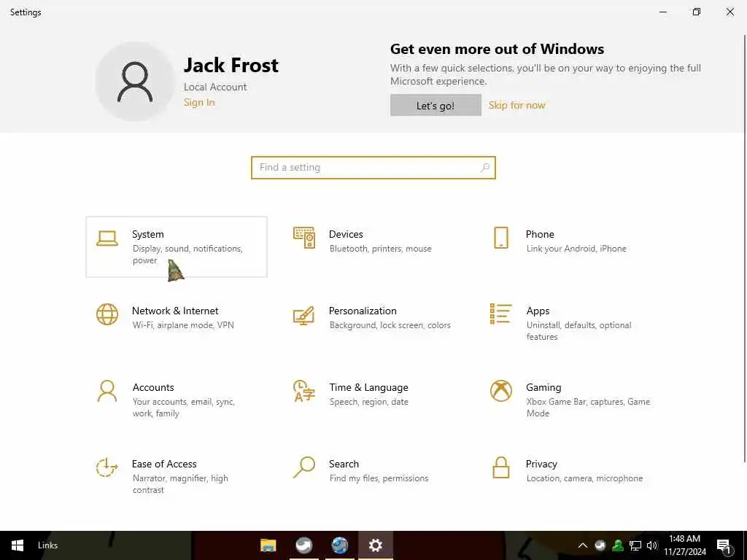Screen dimensions: 747x560
Task: Select the Accounts person icon
Action: click(x=107, y=391)
